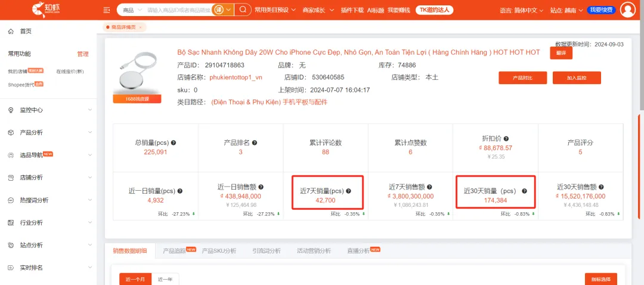Click the 我要续费 button

click(601, 10)
